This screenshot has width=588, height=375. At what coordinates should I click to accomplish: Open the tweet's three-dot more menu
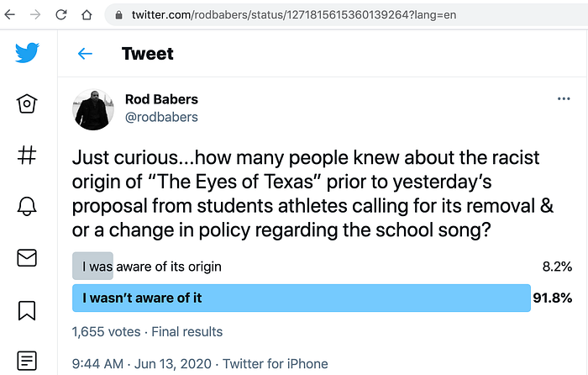coord(564,98)
